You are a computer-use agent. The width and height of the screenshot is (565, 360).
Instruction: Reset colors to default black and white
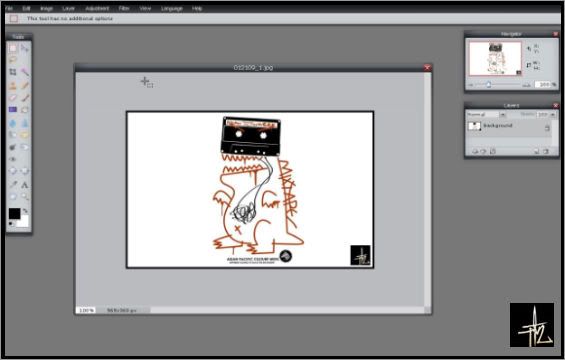pyautogui.click(x=11, y=224)
